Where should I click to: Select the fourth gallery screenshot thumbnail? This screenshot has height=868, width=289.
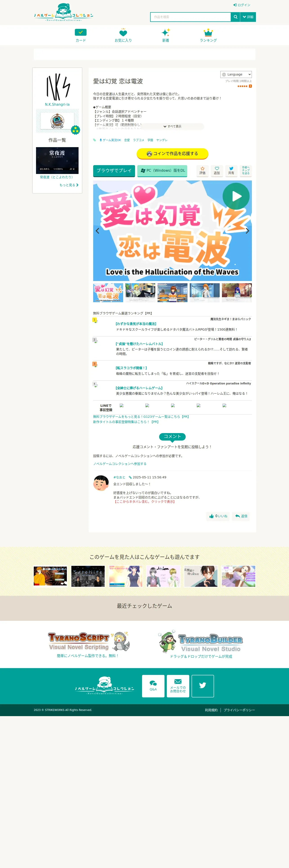(x=205, y=293)
